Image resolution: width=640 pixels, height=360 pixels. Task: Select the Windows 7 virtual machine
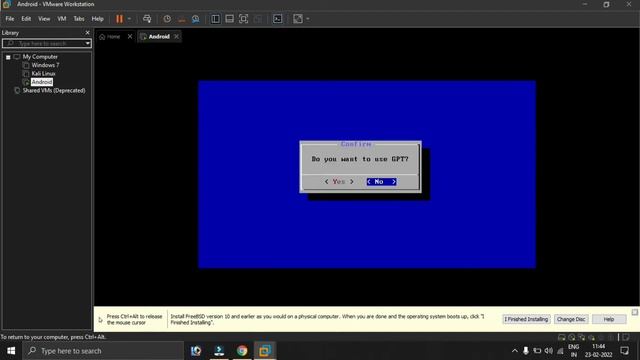pos(45,65)
